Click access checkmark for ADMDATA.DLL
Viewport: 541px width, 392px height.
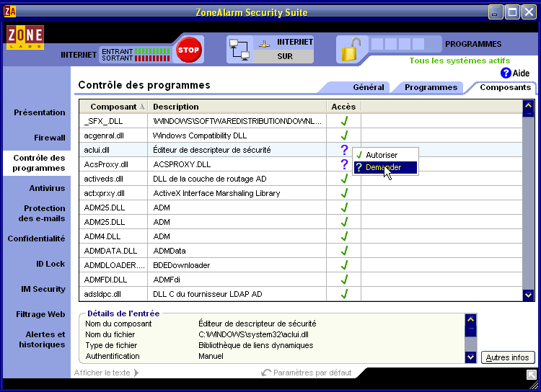(x=344, y=251)
